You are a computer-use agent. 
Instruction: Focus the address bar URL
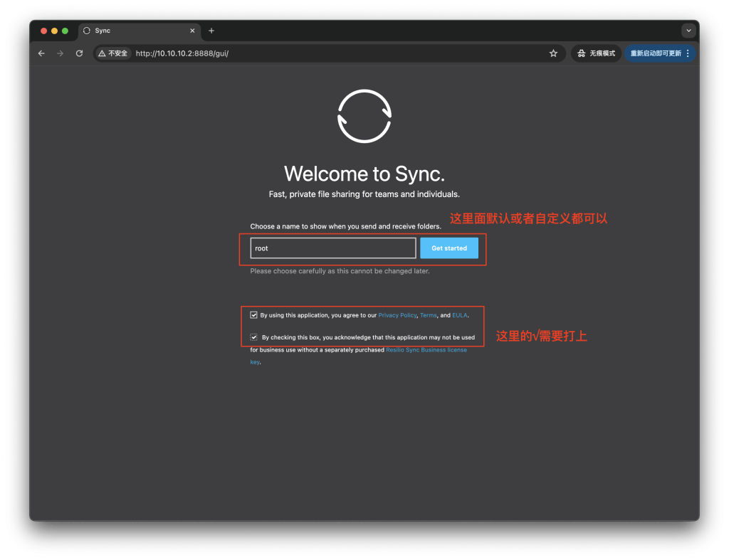(x=182, y=53)
